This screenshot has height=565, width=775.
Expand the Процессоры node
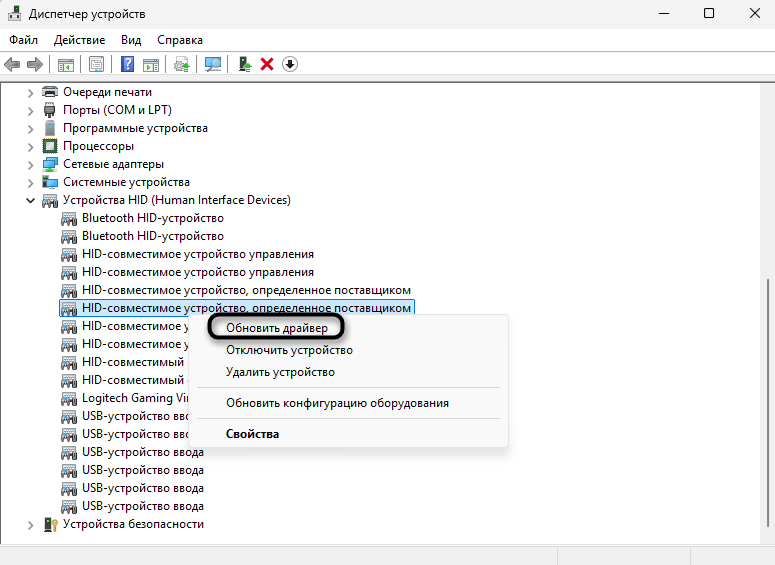point(31,147)
